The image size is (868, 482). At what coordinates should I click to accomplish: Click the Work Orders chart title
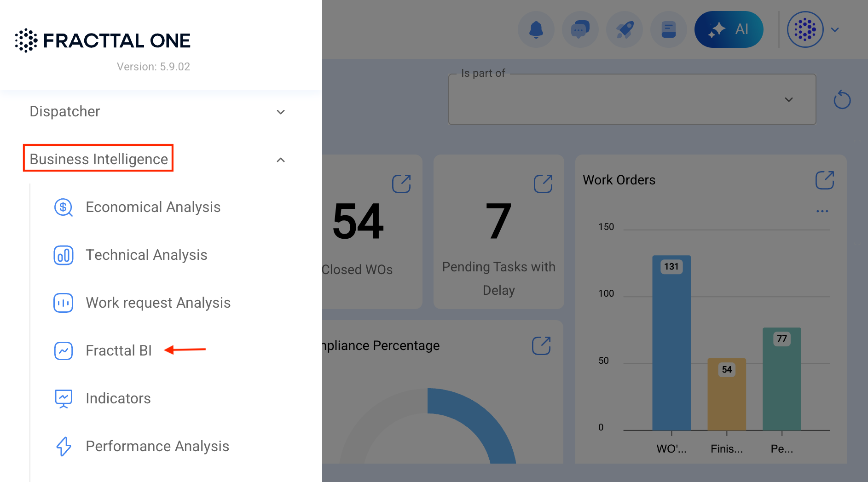[619, 180]
